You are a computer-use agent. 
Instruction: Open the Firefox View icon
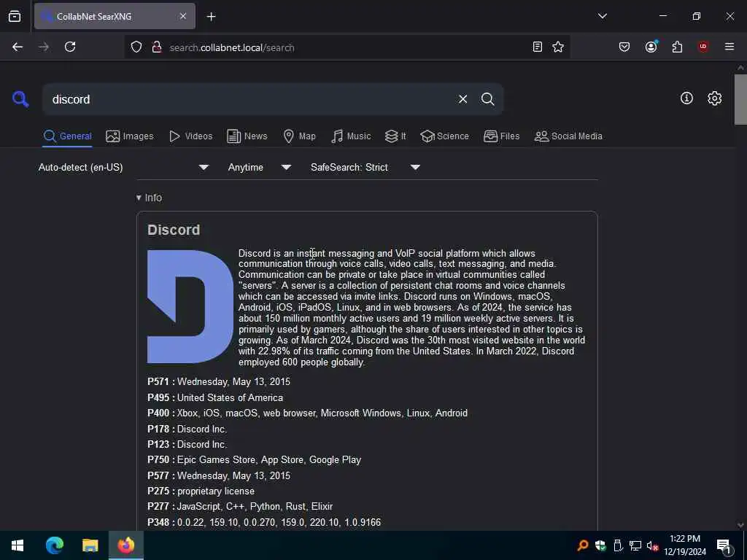(x=15, y=16)
